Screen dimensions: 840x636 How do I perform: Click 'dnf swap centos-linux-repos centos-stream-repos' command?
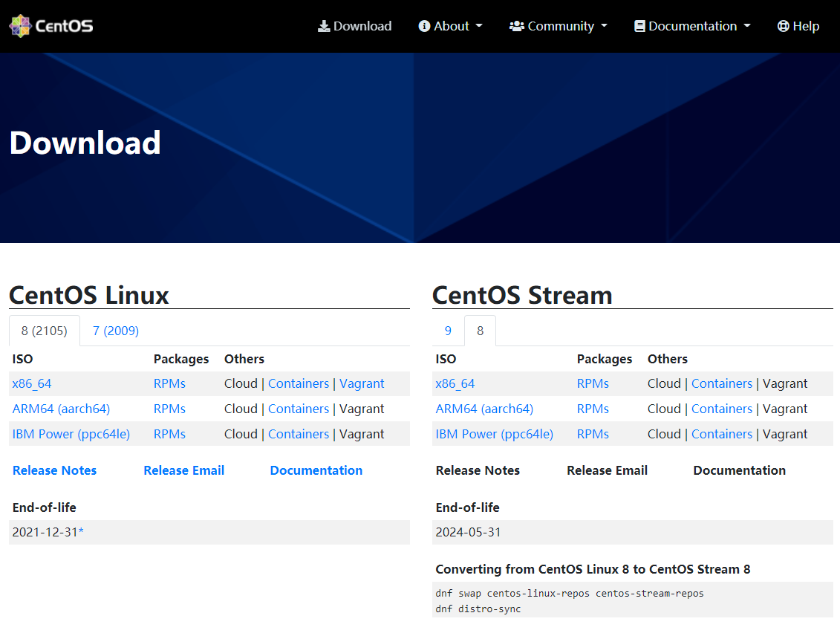570,593
